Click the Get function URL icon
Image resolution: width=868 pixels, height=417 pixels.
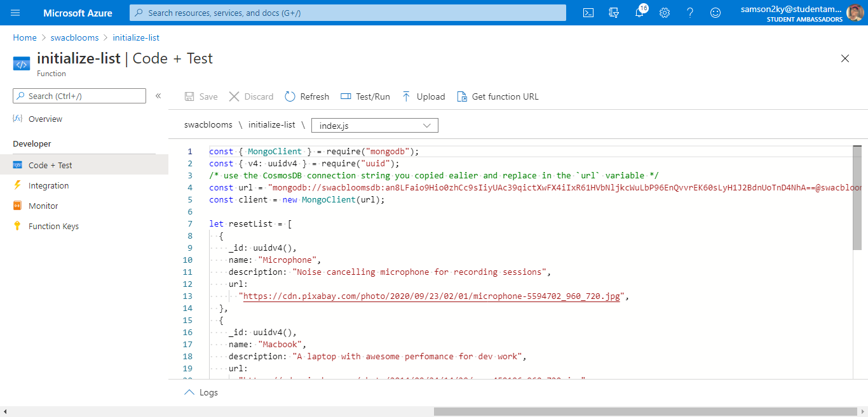click(x=462, y=96)
